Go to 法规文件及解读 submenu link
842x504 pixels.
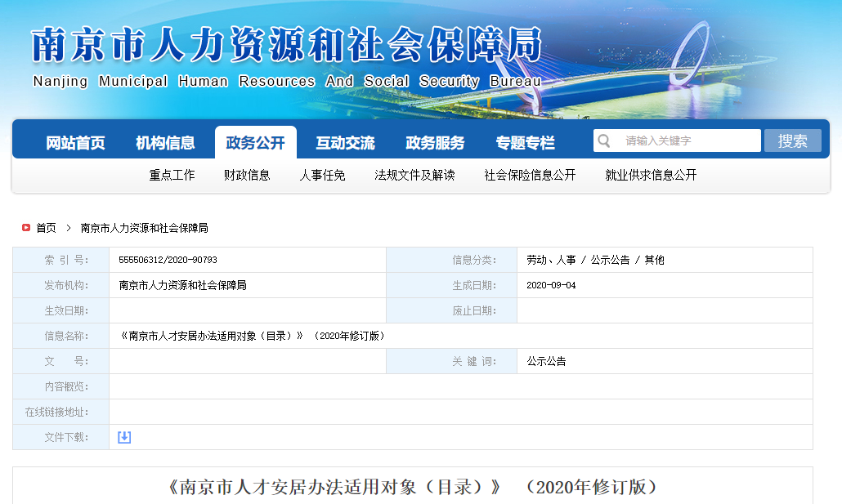[x=414, y=175]
